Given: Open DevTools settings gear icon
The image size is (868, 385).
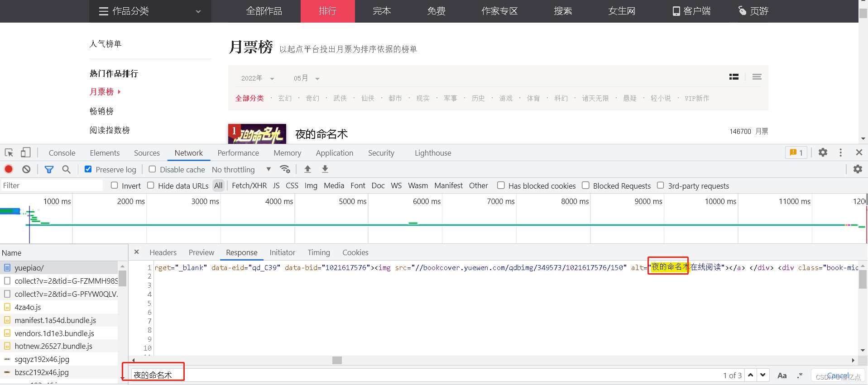Looking at the screenshot, I should (823, 152).
